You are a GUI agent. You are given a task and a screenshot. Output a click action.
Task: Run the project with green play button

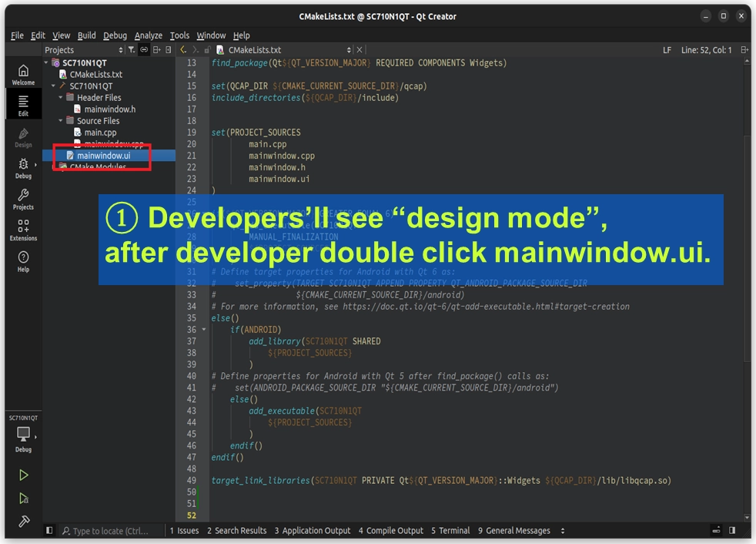24,475
